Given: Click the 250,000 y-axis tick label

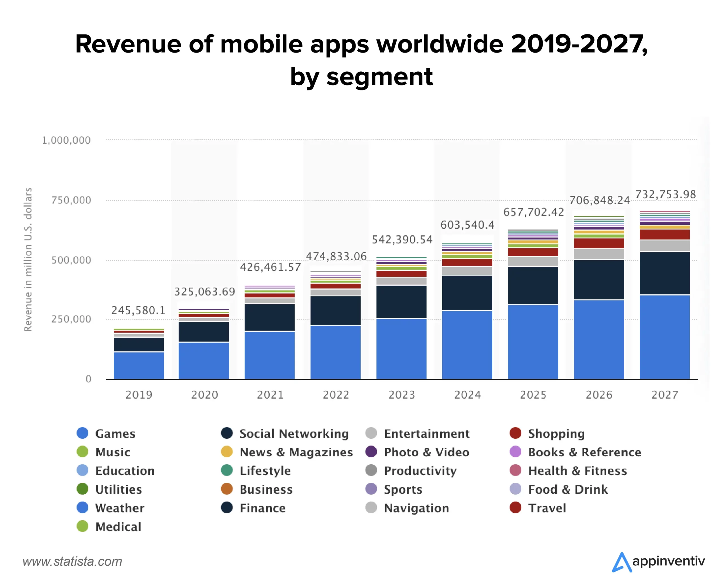Looking at the screenshot, I should click(x=71, y=319).
